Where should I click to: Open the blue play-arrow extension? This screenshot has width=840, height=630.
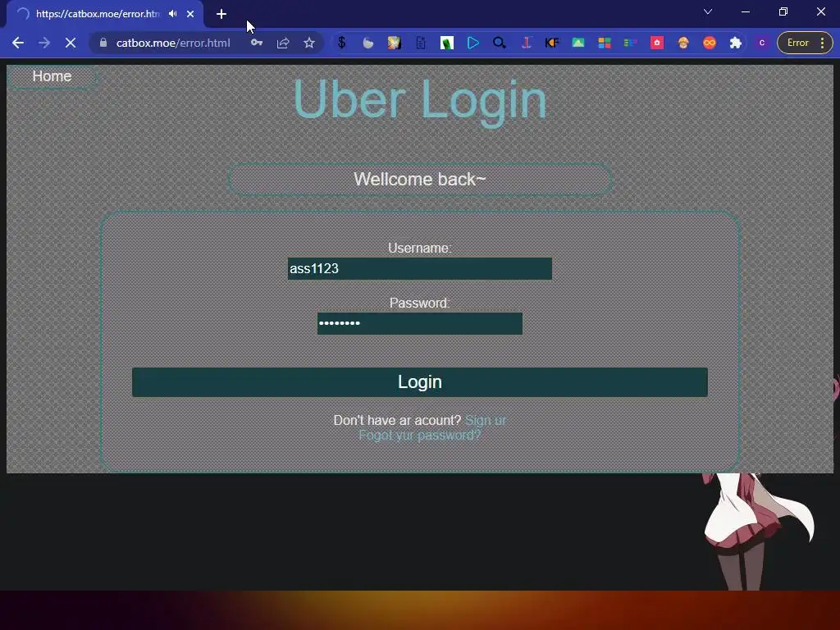point(473,43)
